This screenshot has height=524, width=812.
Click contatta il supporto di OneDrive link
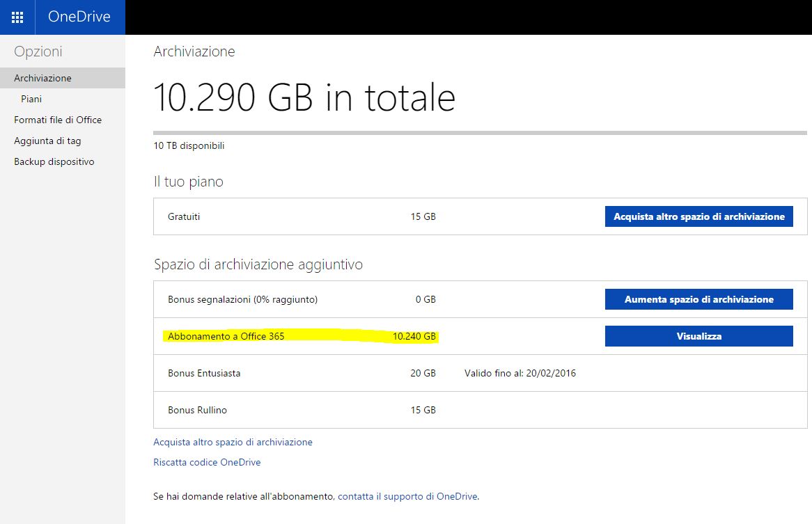point(407,497)
